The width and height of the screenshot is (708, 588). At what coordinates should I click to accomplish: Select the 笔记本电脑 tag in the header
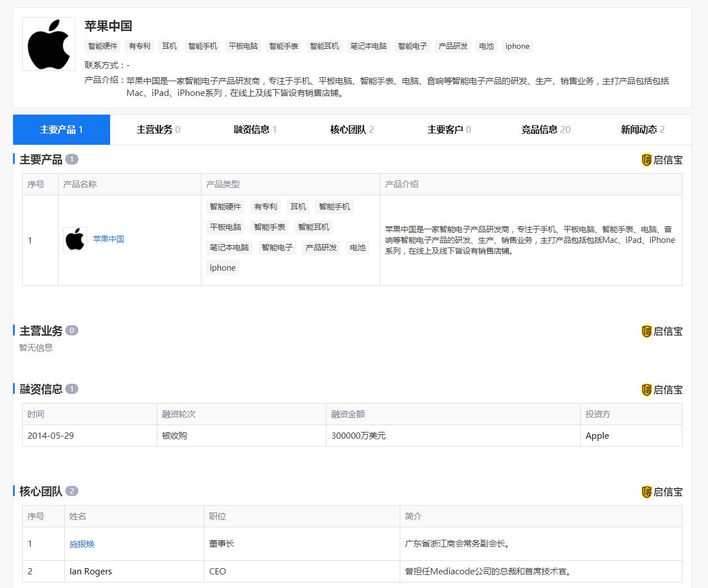tap(368, 46)
